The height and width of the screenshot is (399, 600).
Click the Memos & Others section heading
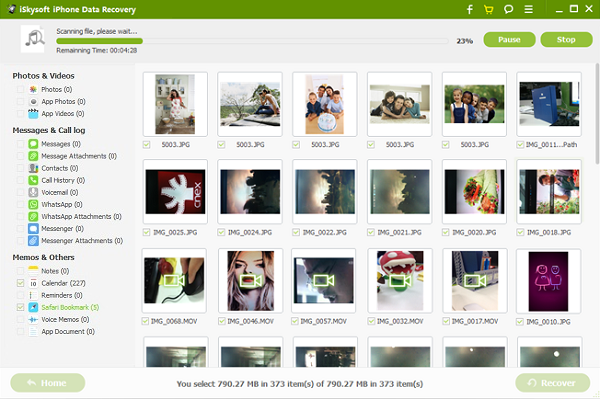(43, 257)
